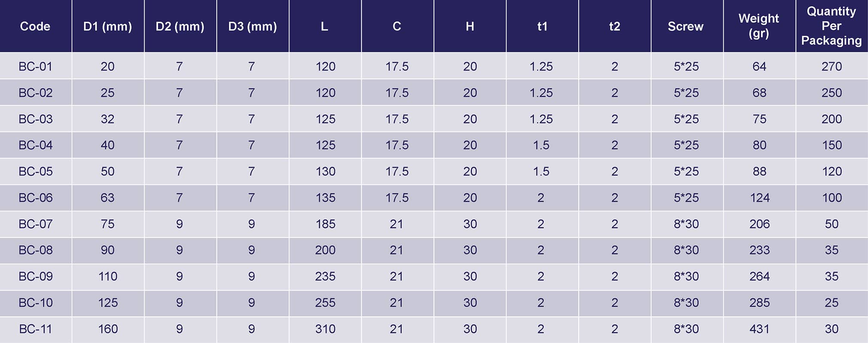The height and width of the screenshot is (343, 868).
Task: Select the BC-11 code cell
Action: [x=35, y=329]
